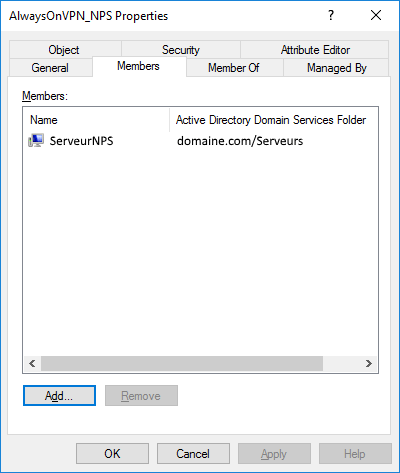Open the Attribute Editor tab
This screenshot has width=400, height=473.
(x=315, y=50)
